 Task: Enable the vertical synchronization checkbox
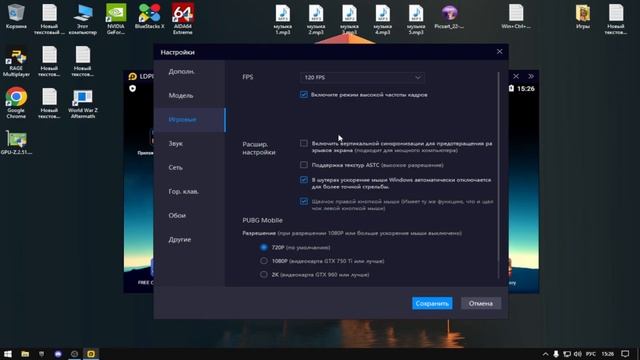(304, 143)
